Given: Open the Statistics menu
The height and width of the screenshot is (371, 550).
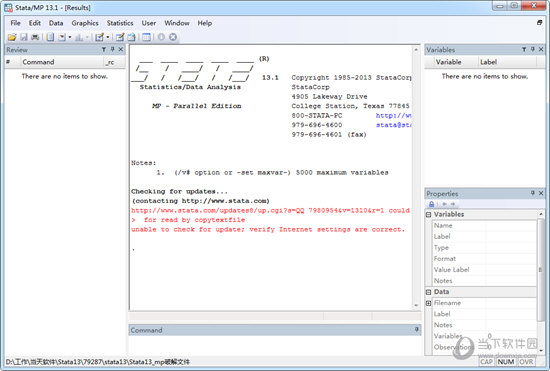Looking at the screenshot, I should [120, 23].
